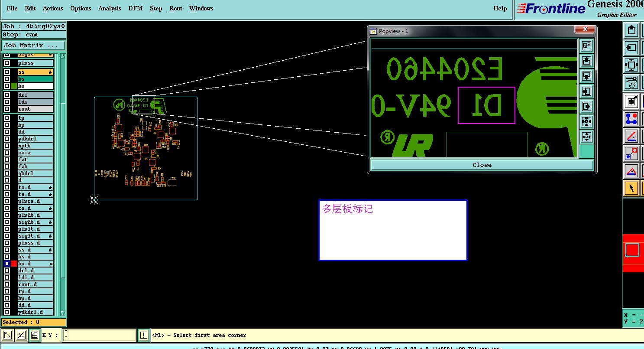This screenshot has height=349, width=644.
Task: Click the zoom-out arrows icon in Popview
Action: pos(587,137)
